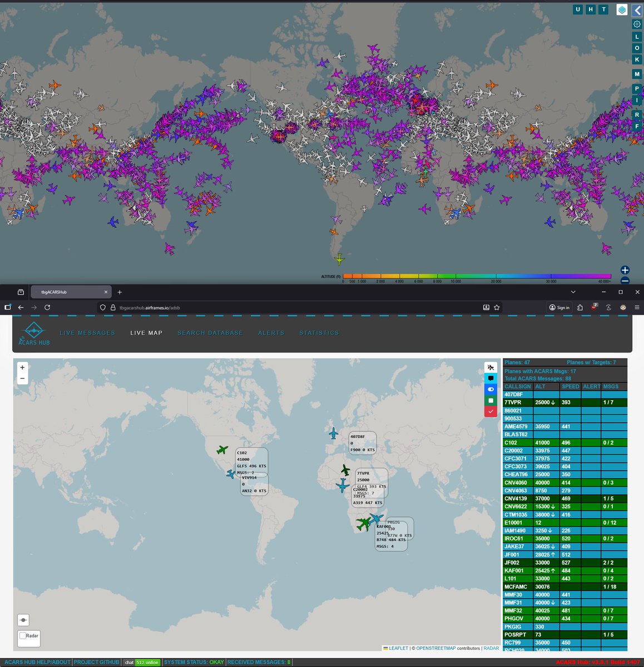The height and width of the screenshot is (667, 644).
Task: Reload the ACARS Hub page
Action: (x=47, y=307)
